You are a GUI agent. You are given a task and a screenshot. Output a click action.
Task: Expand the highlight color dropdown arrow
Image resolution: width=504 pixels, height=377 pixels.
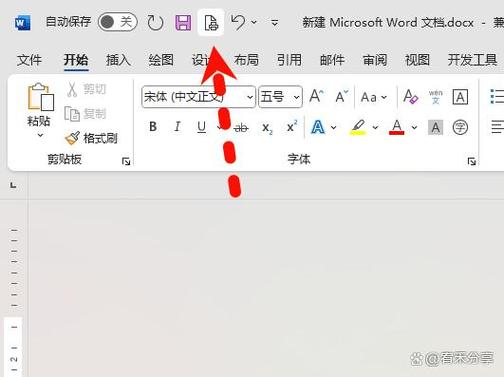pyautogui.click(x=375, y=127)
